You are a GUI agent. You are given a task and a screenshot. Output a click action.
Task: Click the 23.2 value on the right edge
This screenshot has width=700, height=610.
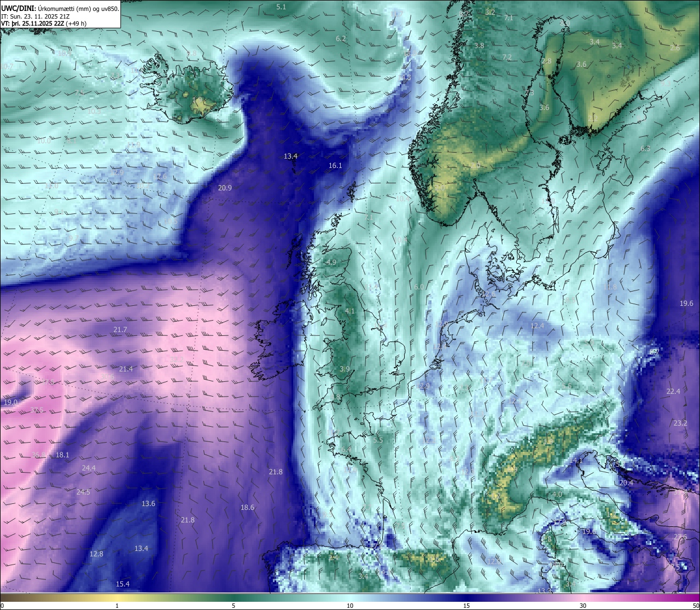pyautogui.click(x=680, y=423)
